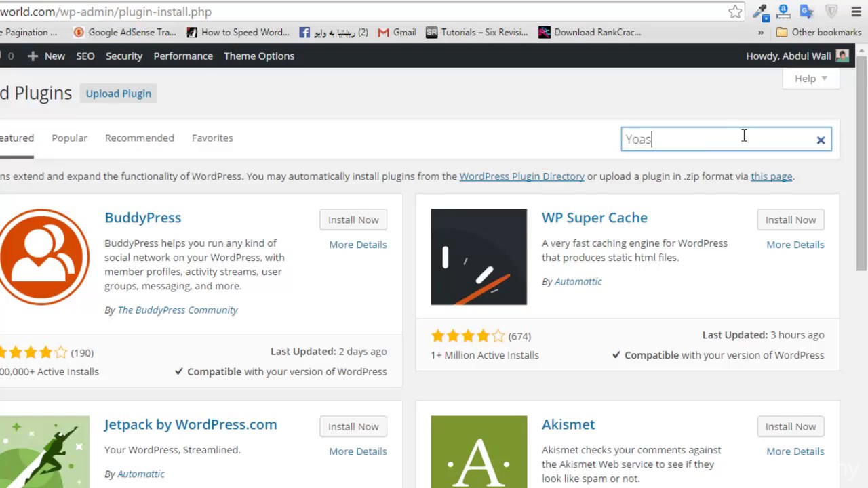Install the BuddyPress plugin now

(x=353, y=220)
